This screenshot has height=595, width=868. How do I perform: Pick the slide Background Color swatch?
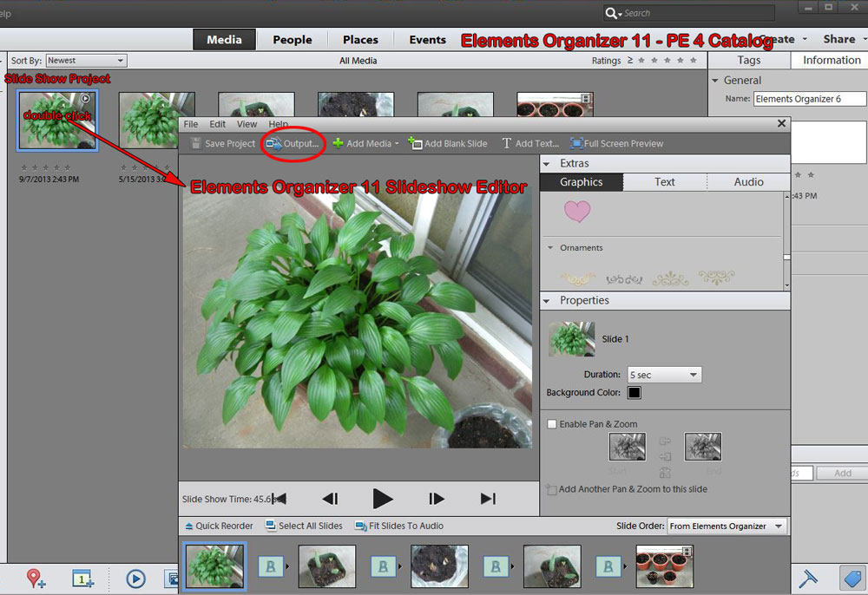tap(635, 393)
